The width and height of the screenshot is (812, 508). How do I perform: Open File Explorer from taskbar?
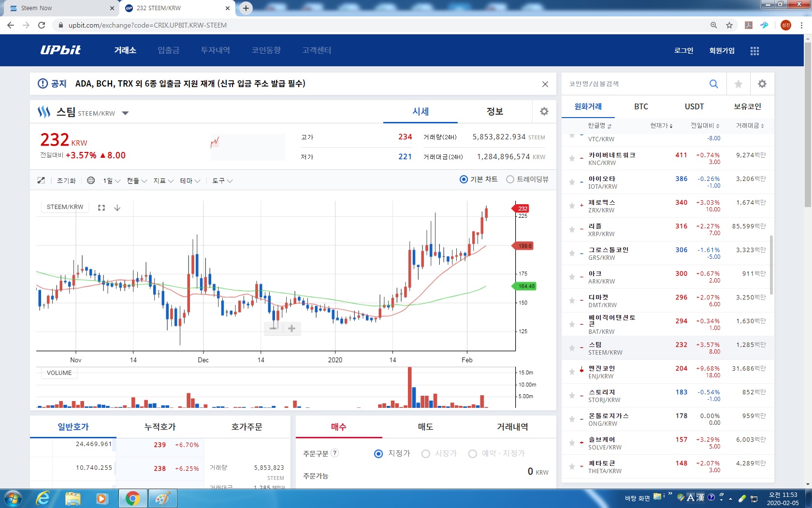click(x=73, y=498)
